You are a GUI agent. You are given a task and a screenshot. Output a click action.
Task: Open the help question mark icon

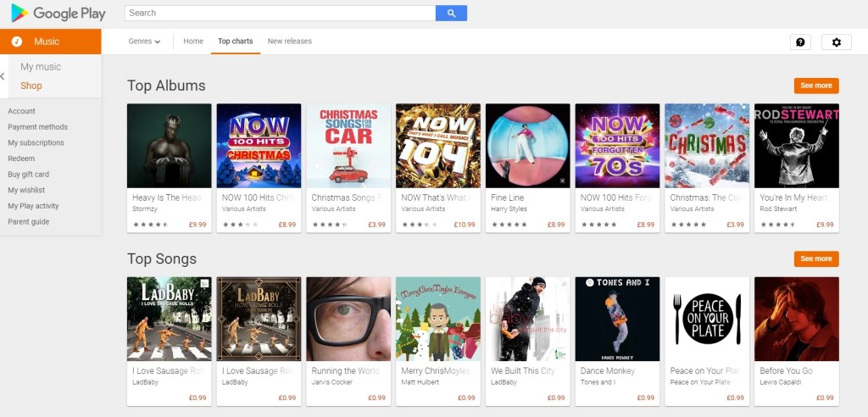point(800,42)
